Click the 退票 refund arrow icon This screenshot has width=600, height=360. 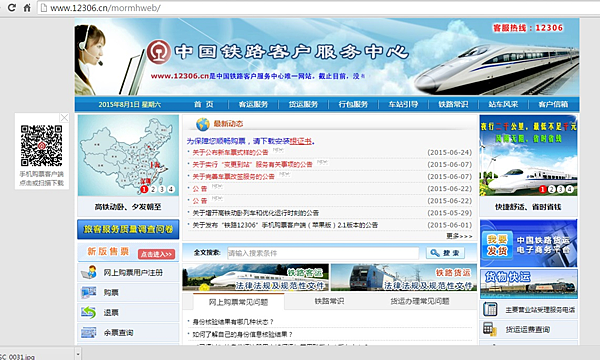89,313
